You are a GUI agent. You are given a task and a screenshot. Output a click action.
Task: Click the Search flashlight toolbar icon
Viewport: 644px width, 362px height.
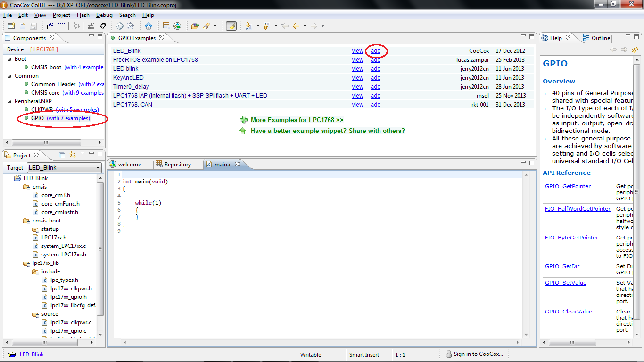coord(206,26)
